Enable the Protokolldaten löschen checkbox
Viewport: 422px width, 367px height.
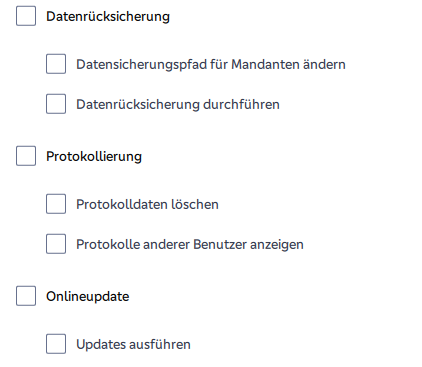(x=56, y=204)
